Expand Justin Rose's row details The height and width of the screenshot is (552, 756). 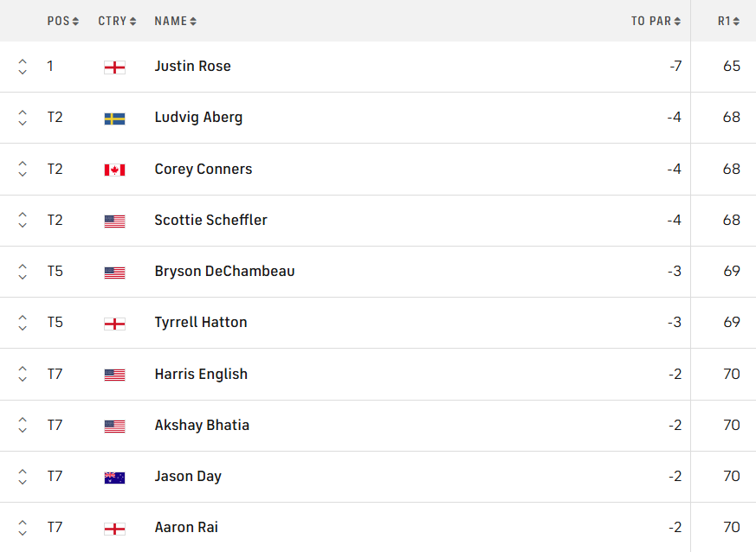coord(23,67)
